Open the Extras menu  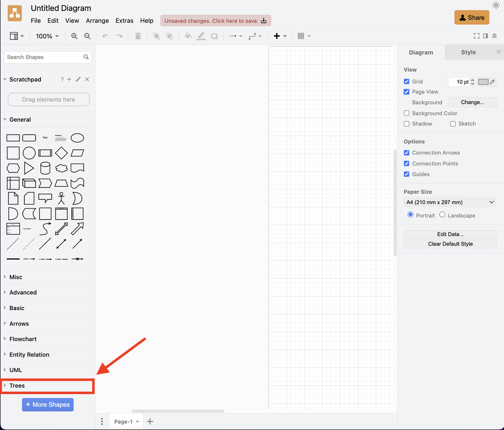[124, 21]
